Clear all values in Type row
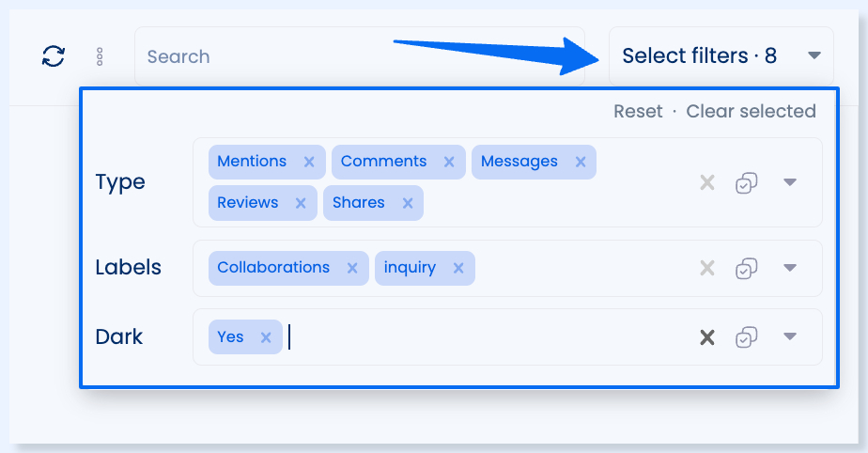The height and width of the screenshot is (453, 868). click(x=707, y=182)
